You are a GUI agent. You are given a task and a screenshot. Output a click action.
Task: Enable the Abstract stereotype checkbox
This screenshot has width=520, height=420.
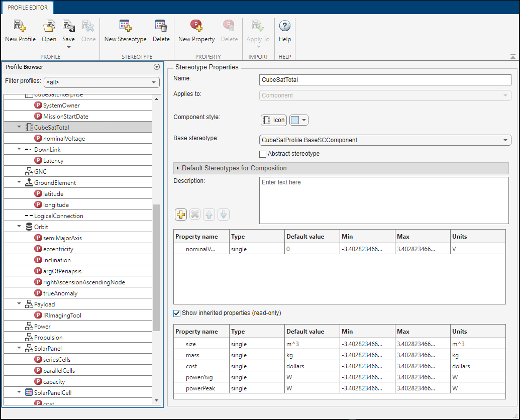(262, 154)
